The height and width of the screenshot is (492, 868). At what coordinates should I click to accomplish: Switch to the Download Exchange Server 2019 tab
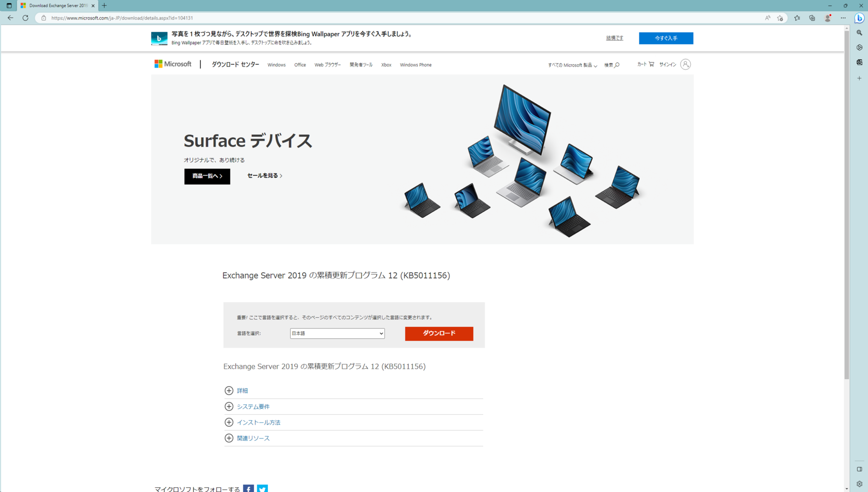click(x=55, y=6)
